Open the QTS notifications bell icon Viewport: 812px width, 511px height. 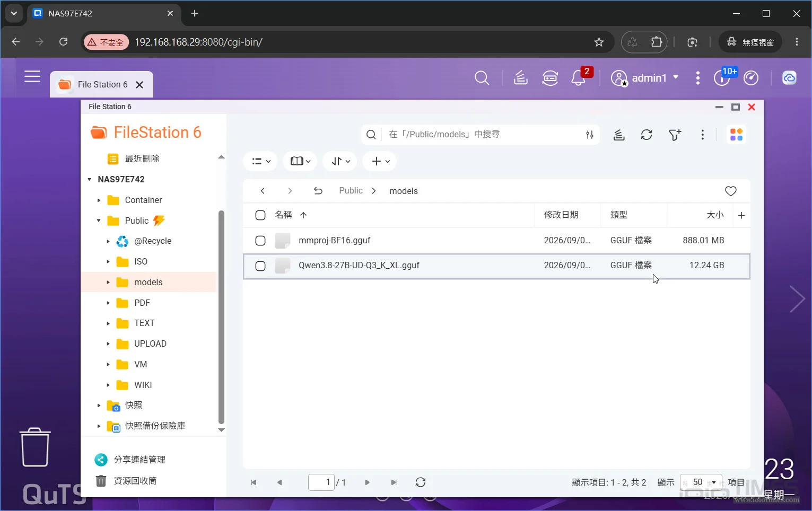point(578,78)
